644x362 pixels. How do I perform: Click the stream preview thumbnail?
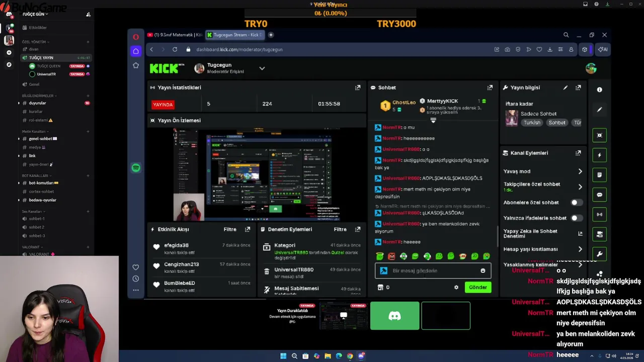point(257,174)
